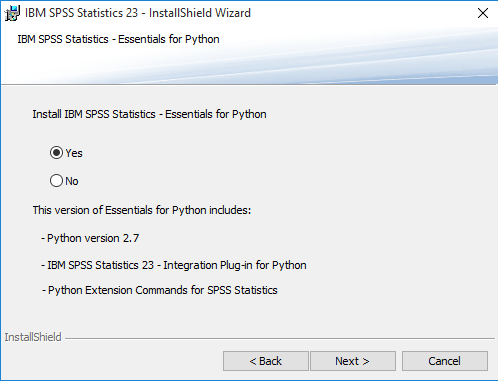Image resolution: width=498 pixels, height=381 pixels.
Task: Click "This version of Essentials for Python includes" line
Action: (x=142, y=210)
